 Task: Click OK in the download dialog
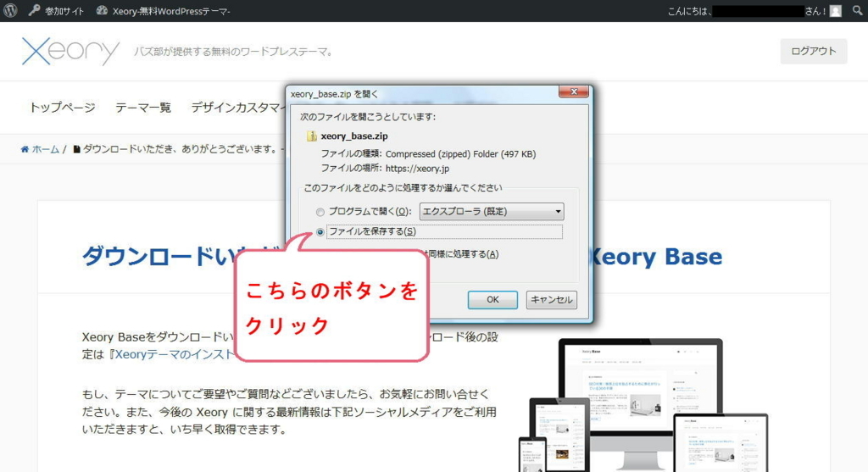click(492, 299)
